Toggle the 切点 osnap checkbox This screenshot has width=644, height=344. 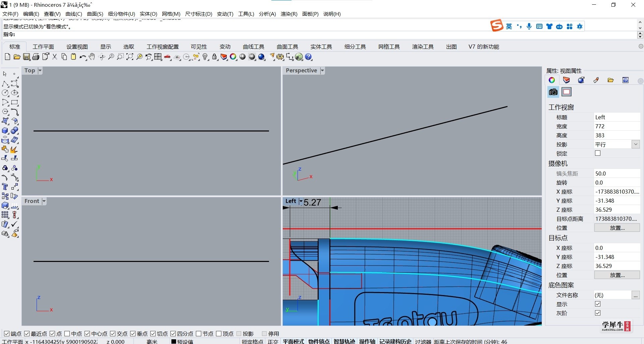[153, 334]
